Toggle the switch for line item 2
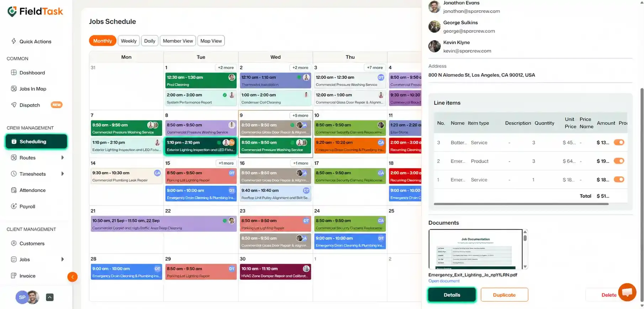This screenshot has height=309, width=644. tap(619, 161)
